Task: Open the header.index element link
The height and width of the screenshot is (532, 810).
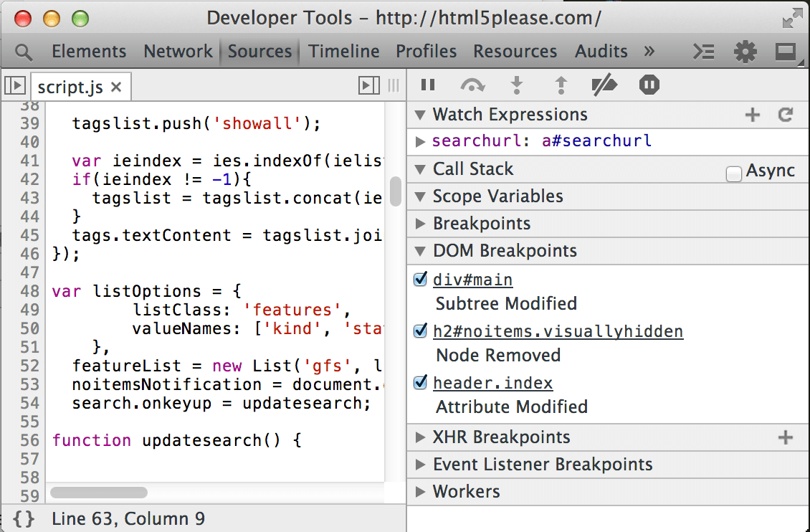Action: (x=492, y=383)
